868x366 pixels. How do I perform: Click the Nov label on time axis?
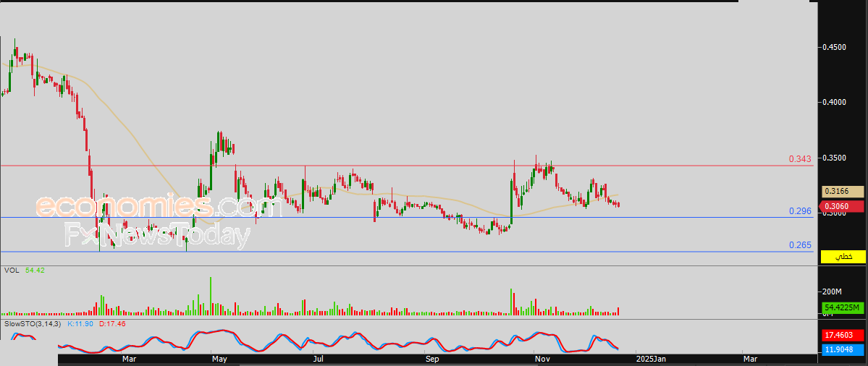(542, 359)
